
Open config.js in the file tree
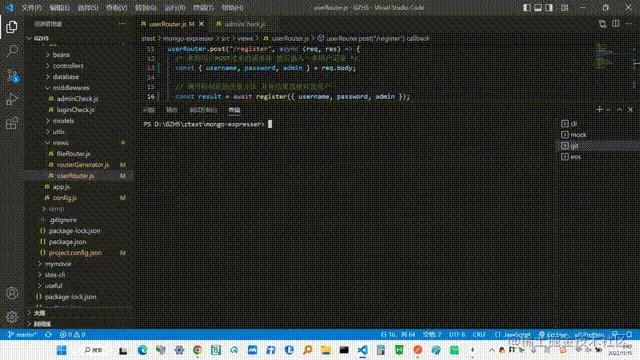pyautogui.click(x=64, y=198)
